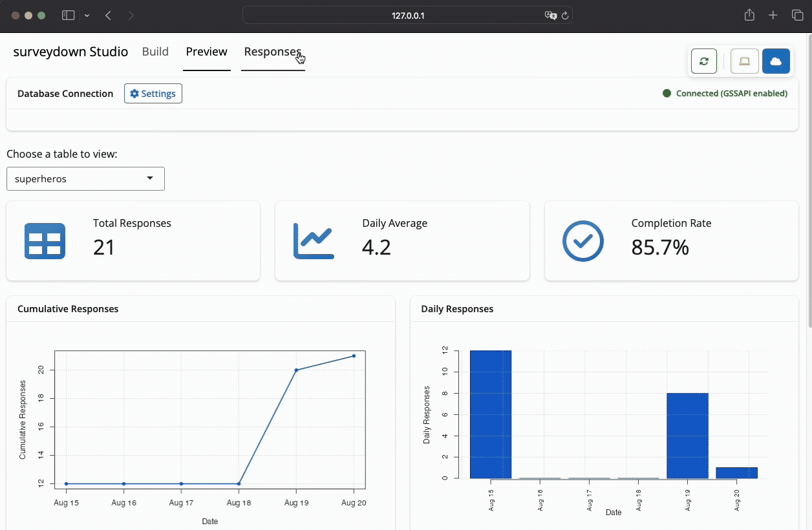Click the green refresh button
The height and width of the screenshot is (530, 812).
click(x=704, y=61)
